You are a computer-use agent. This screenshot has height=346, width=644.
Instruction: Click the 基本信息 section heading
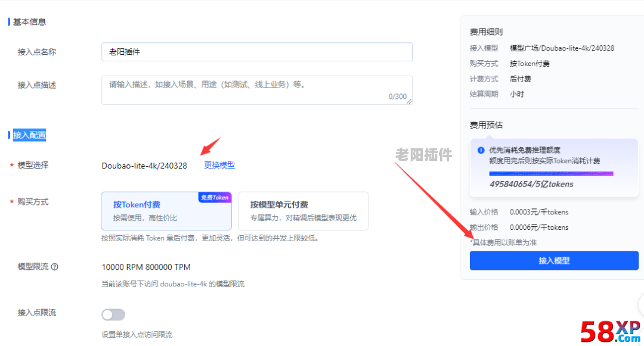[x=29, y=22]
